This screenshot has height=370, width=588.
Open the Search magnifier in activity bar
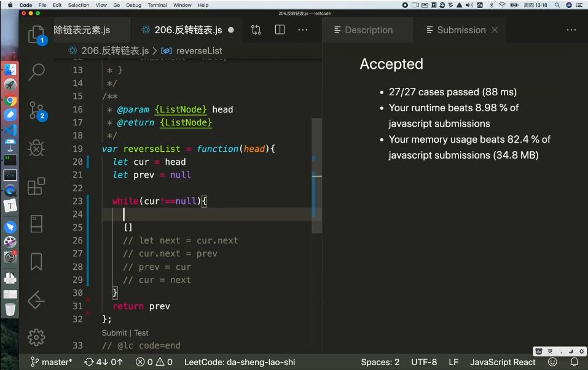pyautogui.click(x=36, y=72)
